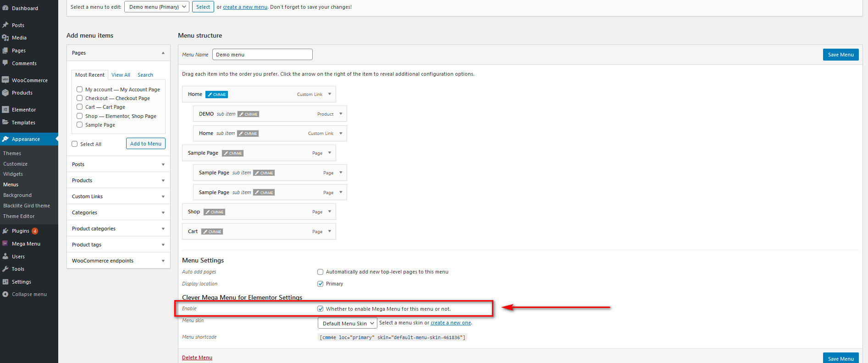Click the Templates folder icon
The height and width of the screenshot is (363, 868).
pyautogui.click(x=6, y=122)
